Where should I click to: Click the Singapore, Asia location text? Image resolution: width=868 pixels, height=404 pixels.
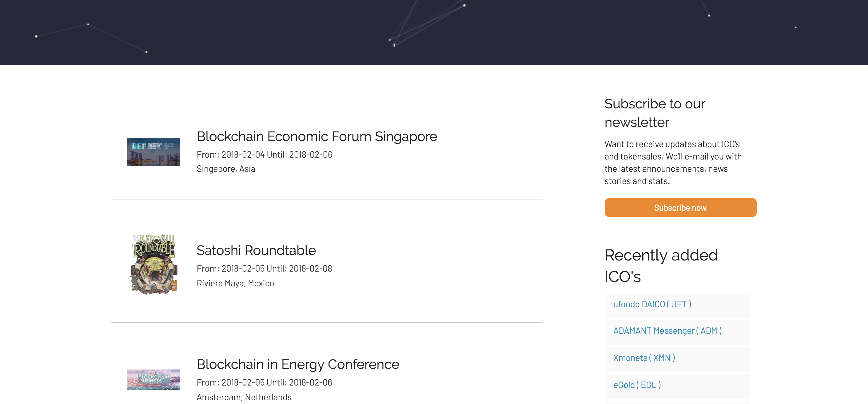(x=225, y=169)
